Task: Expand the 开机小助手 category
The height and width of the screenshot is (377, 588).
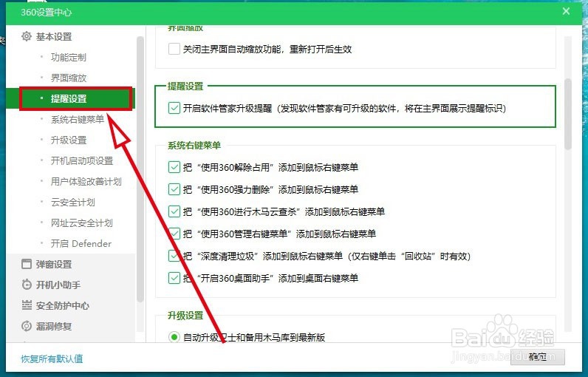Action: pyautogui.click(x=58, y=285)
